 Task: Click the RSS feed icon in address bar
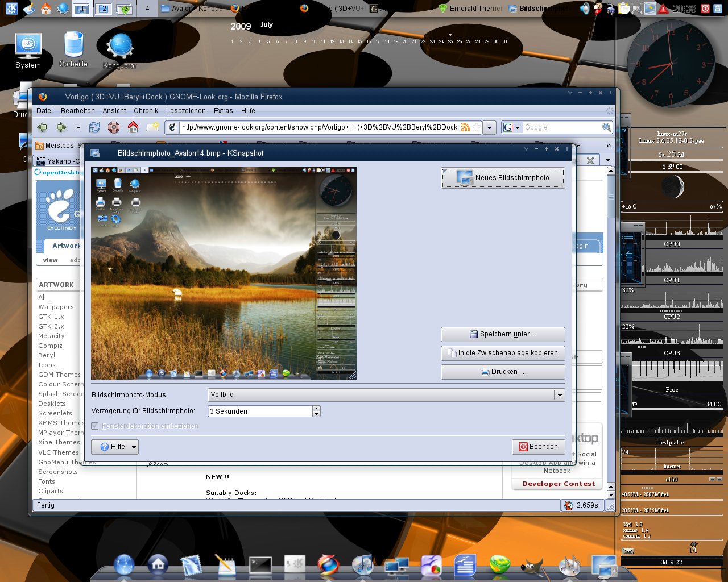[465, 127]
